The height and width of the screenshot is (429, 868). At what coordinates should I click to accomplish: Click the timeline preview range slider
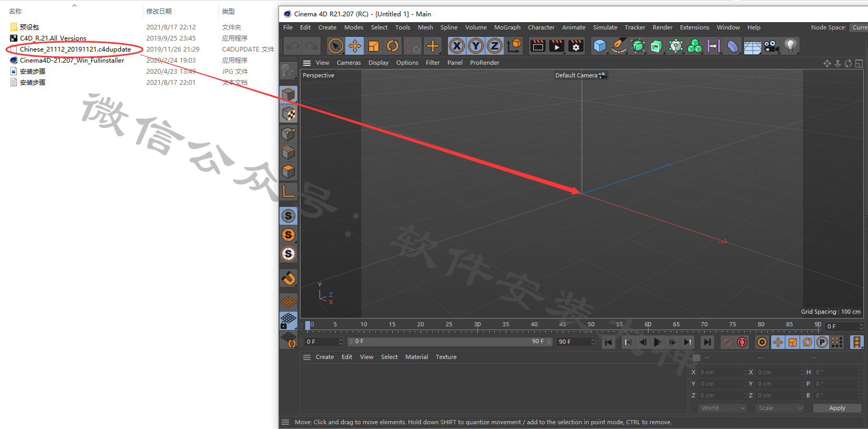point(450,342)
